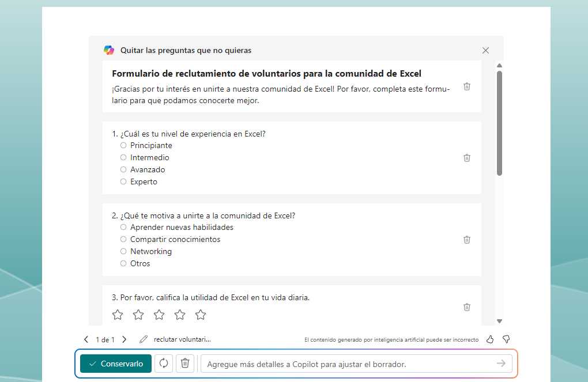This screenshot has height=382, width=588.
Task: Close the Copilot draft panel
Action: [x=485, y=50]
